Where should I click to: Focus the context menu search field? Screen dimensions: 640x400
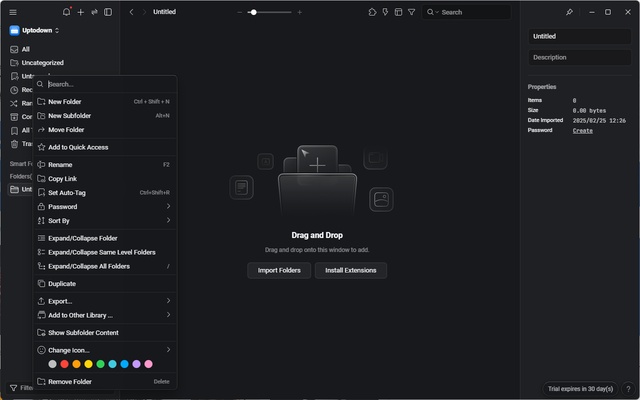(106, 84)
